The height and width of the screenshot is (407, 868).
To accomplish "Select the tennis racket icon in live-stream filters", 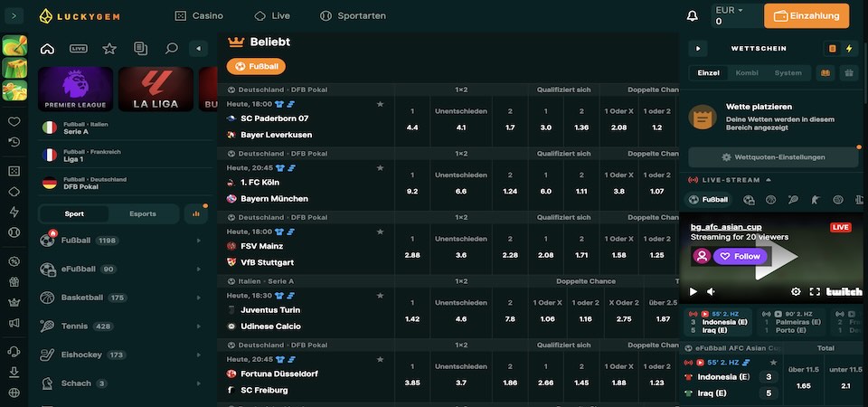I will click(793, 200).
